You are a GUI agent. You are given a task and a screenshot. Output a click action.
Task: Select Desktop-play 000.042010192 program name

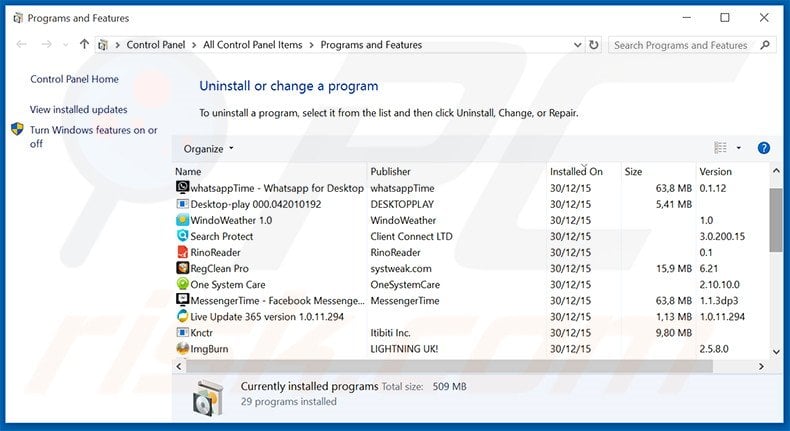256,204
